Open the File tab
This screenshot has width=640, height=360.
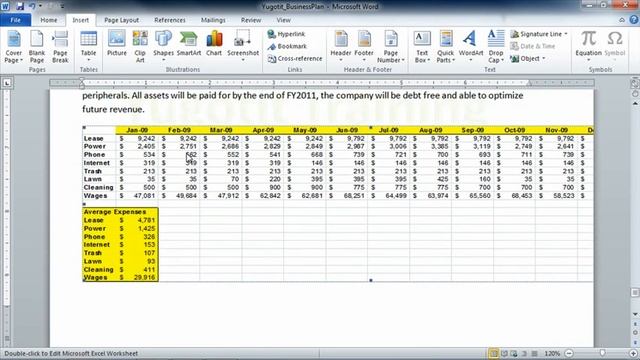click(x=16, y=20)
